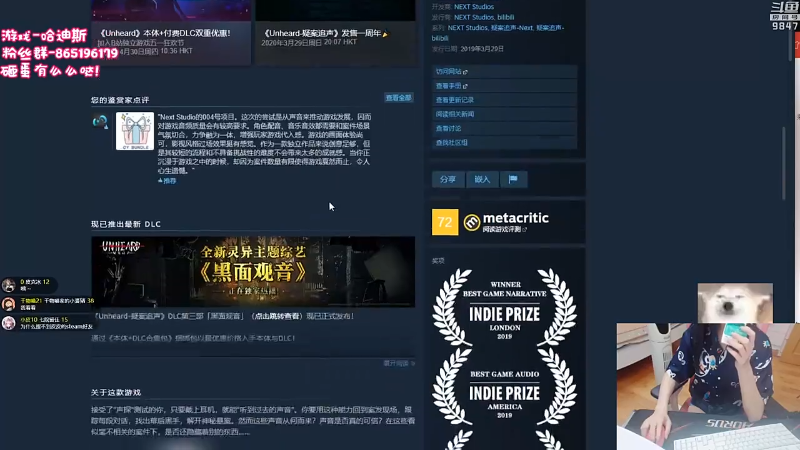
Task: Click the Best Game Narrative Indie Prize London award
Action: point(505,307)
